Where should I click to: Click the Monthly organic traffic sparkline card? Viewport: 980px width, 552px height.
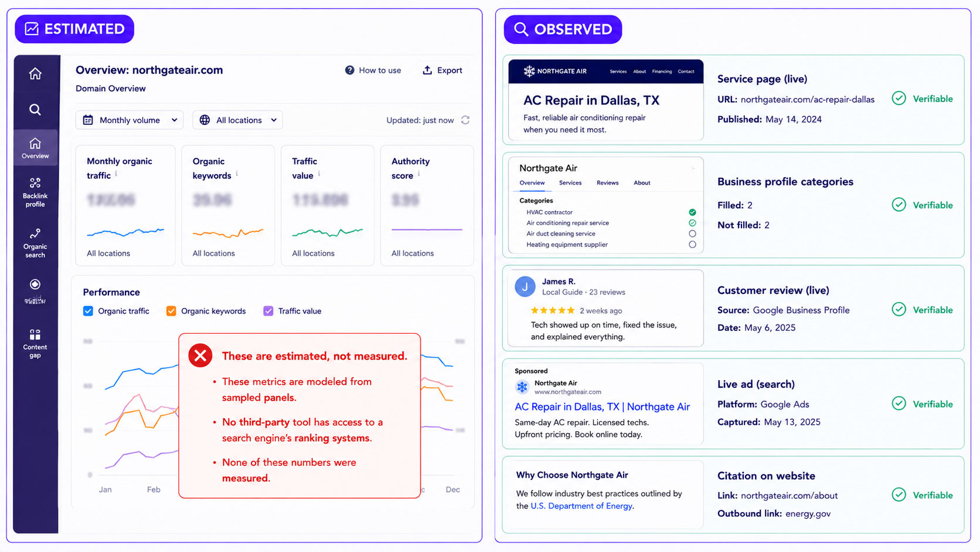tap(125, 206)
